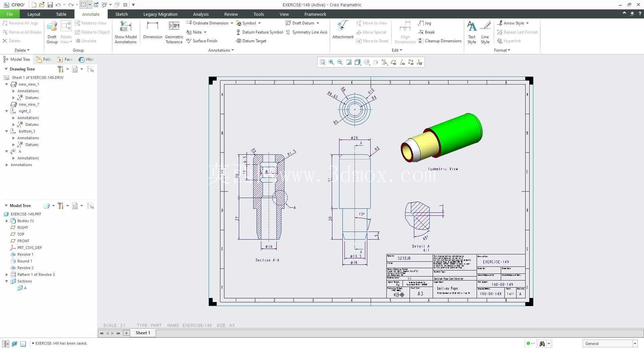
Task: Switch to the Layout ribbon tab
Action: [x=34, y=14]
